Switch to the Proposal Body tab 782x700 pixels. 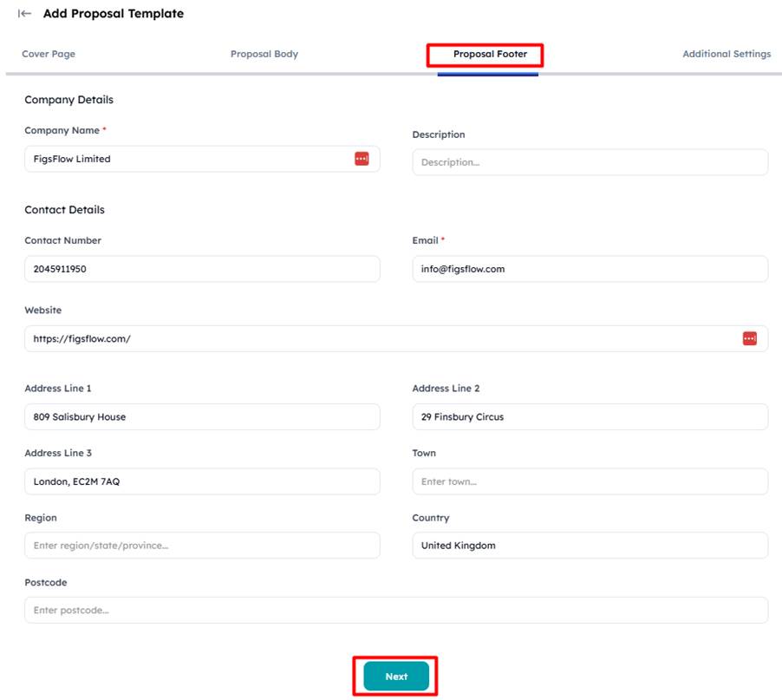click(x=264, y=54)
